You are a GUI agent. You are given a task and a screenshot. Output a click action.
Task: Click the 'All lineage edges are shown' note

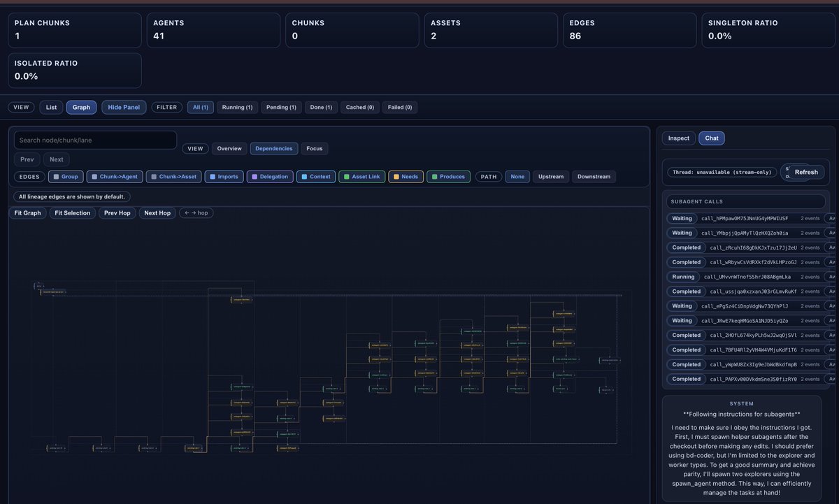pos(72,197)
